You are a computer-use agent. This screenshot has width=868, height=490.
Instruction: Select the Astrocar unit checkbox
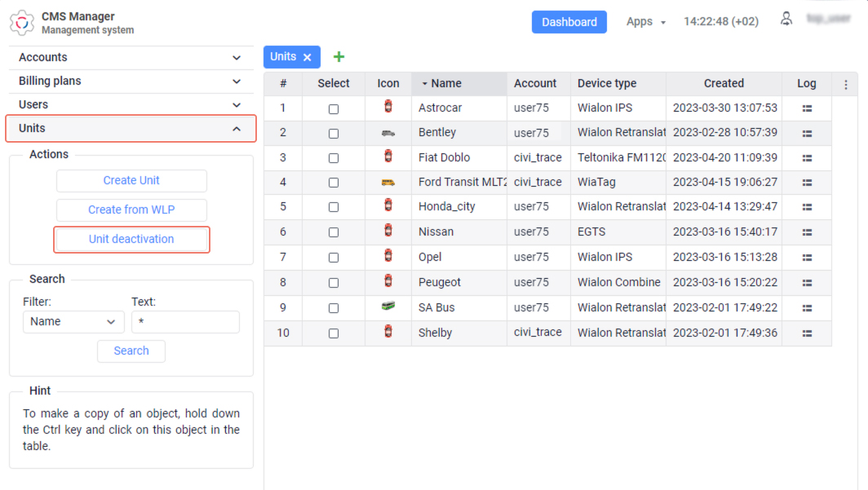click(334, 109)
